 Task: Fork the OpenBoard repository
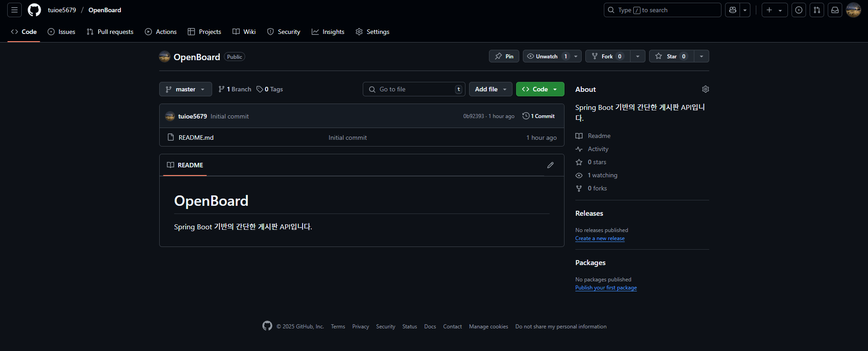[x=608, y=56]
